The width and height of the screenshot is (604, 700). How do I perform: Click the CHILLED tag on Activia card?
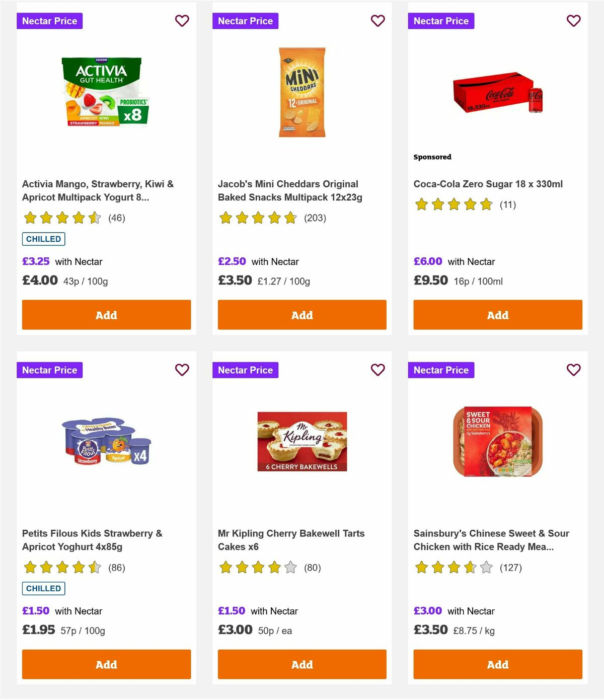tap(43, 239)
